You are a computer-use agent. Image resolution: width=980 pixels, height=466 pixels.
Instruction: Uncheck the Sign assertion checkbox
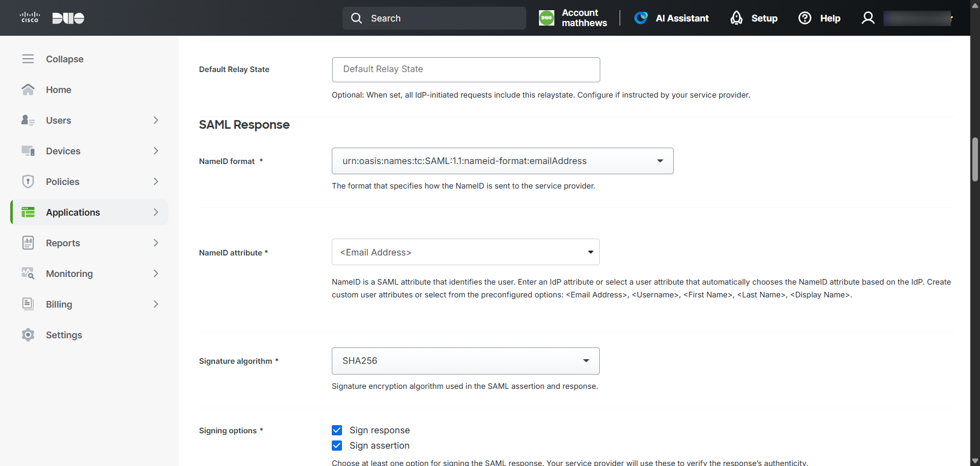pyautogui.click(x=337, y=446)
